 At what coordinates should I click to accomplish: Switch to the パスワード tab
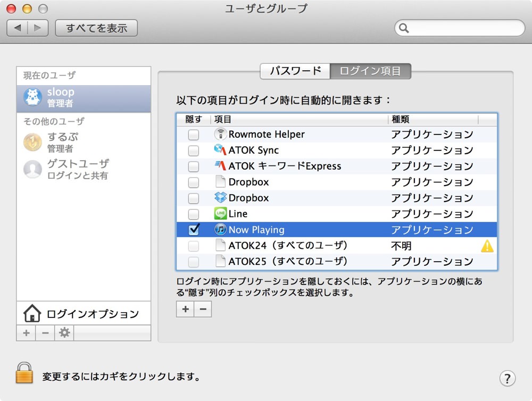pyautogui.click(x=295, y=71)
